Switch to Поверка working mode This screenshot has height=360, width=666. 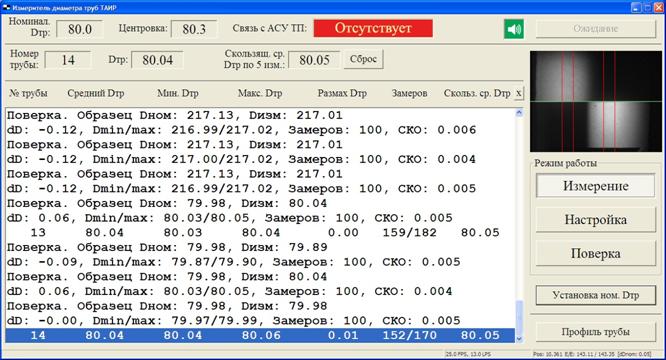[595, 253]
